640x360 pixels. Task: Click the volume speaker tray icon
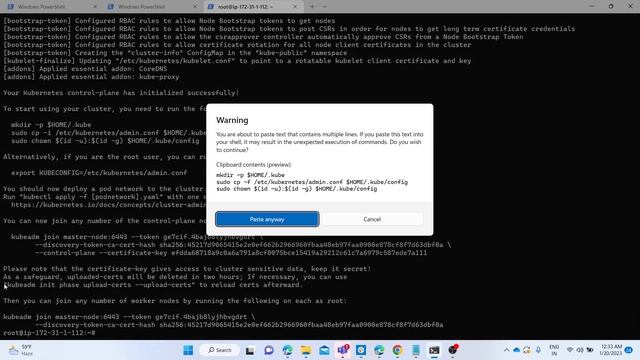tap(580, 350)
